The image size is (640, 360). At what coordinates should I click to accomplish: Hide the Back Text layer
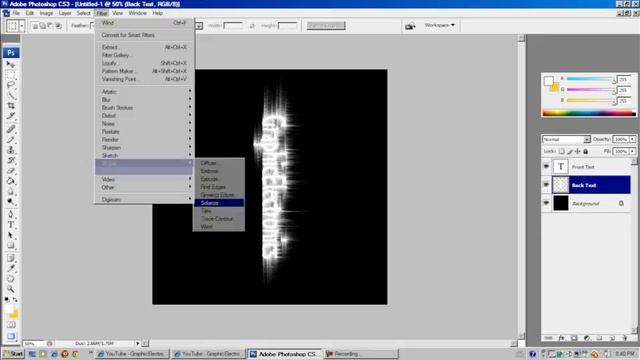coord(546,185)
